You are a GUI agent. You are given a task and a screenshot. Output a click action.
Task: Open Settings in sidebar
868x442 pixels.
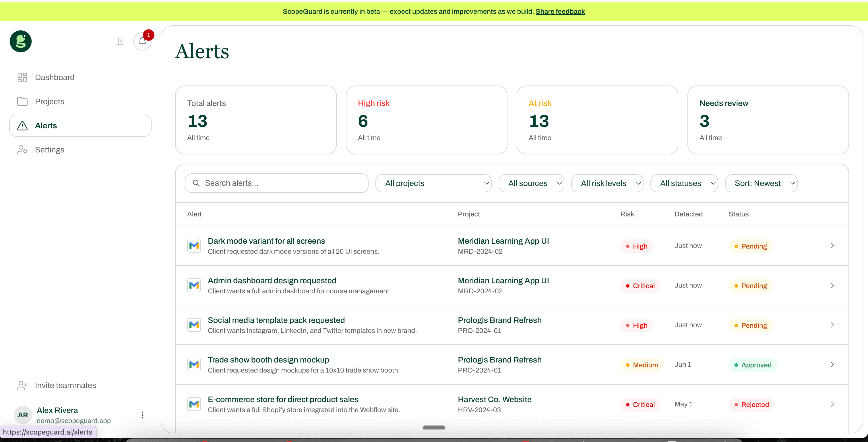[x=80, y=150]
